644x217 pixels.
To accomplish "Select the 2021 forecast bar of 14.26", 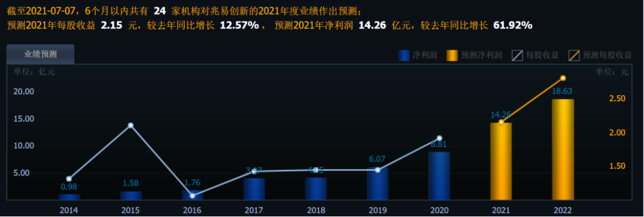I will click(501, 162).
